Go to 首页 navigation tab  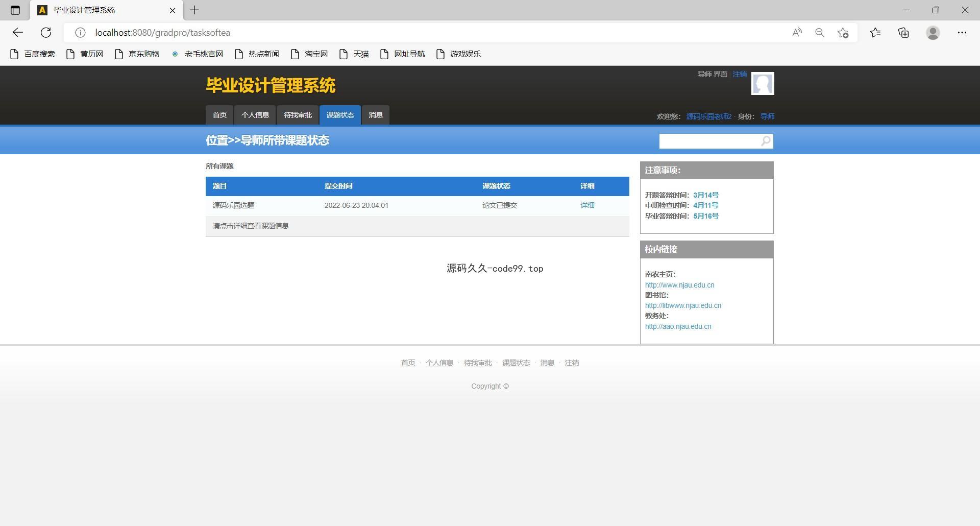click(x=219, y=115)
